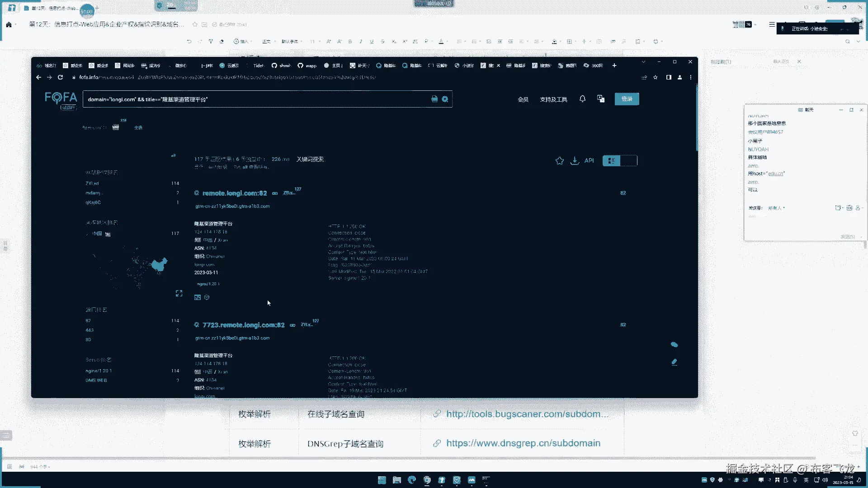This screenshot has width=868, height=488.
Task: Click the 登录 login button
Action: coord(627,99)
